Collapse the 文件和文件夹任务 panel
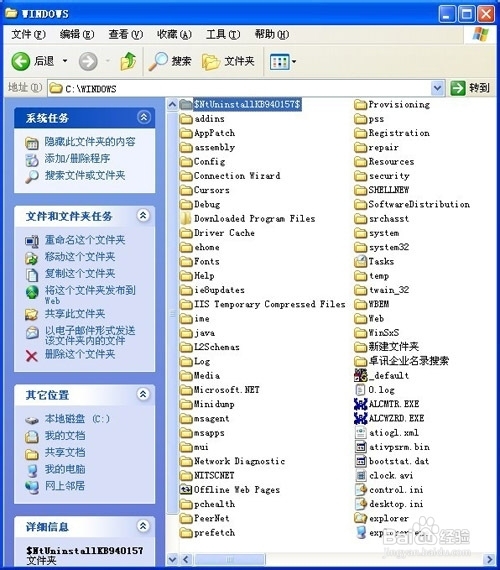This screenshot has height=570, width=500. [x=143, y=216]
